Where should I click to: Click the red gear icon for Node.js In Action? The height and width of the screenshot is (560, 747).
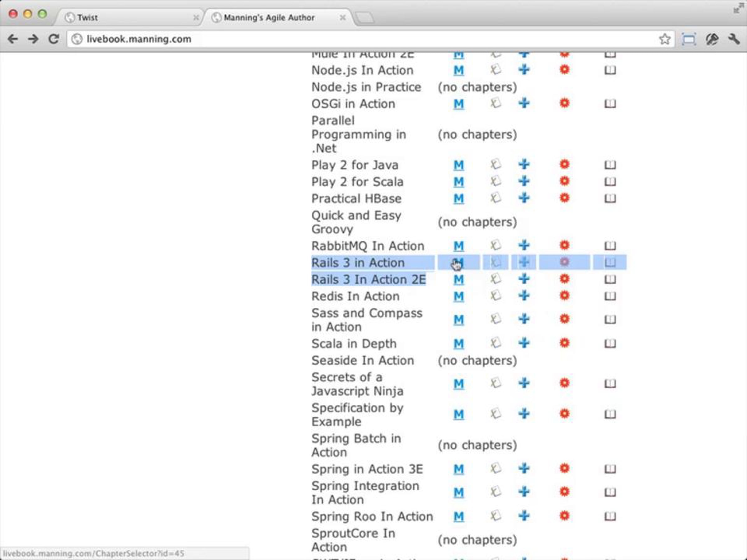(564, 70)
